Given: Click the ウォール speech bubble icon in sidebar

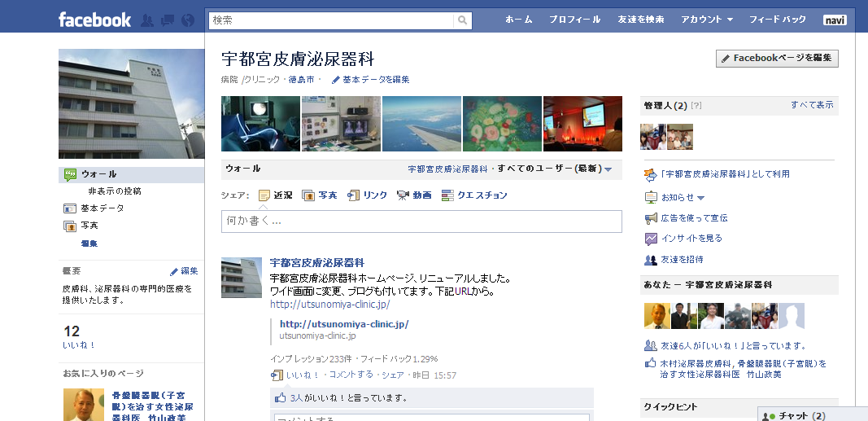Looking at the screenshot, I should point(70,174).
